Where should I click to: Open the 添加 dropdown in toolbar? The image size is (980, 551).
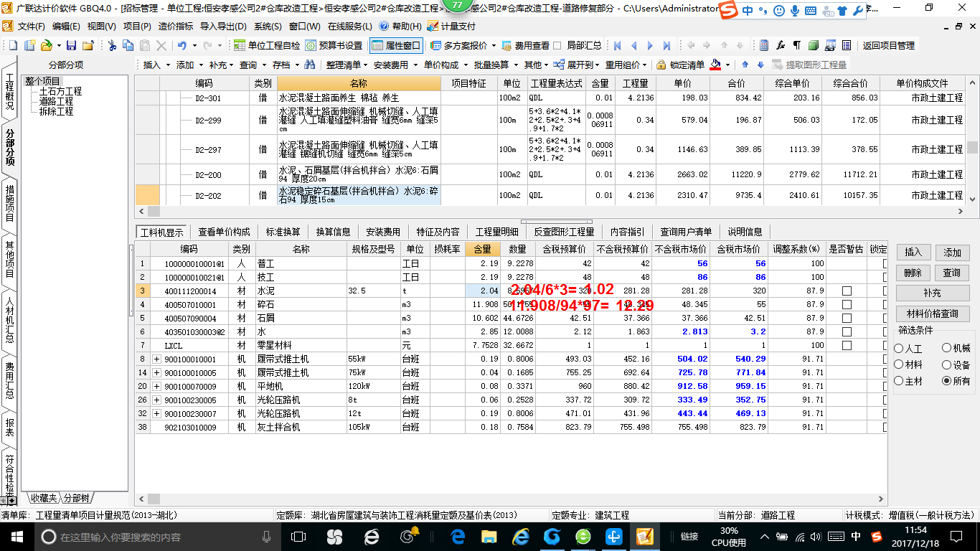tap(189, 65)
